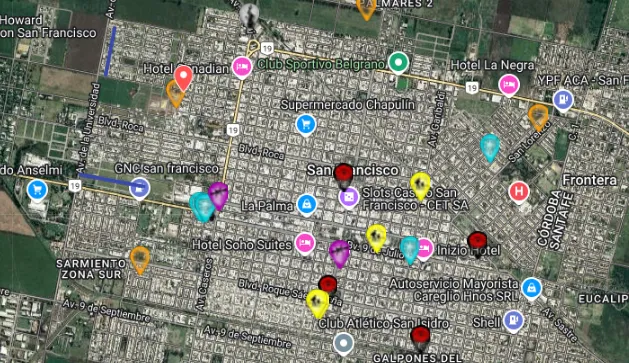Viewport: 629px width, 363px height.
Task: Click the gray pin at top of Route 19
Action: tap(249, 17)
